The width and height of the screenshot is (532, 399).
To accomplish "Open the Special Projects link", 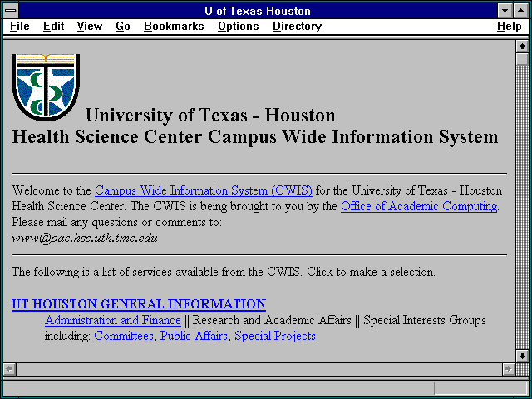I will click(275, 336).
